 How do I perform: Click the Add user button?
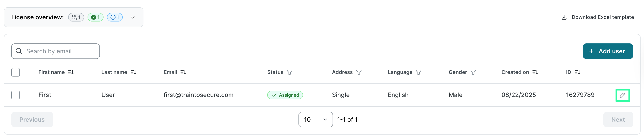tap(608, 51)
